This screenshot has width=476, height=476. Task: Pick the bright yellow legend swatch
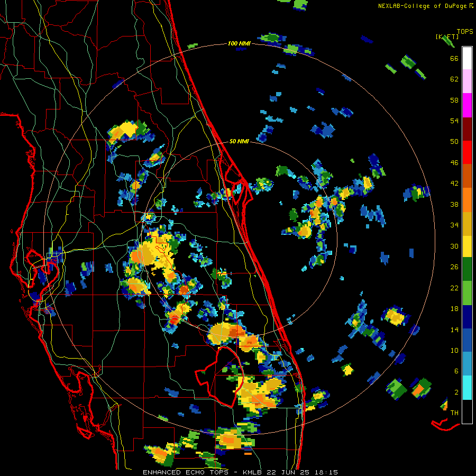[467, 246]
